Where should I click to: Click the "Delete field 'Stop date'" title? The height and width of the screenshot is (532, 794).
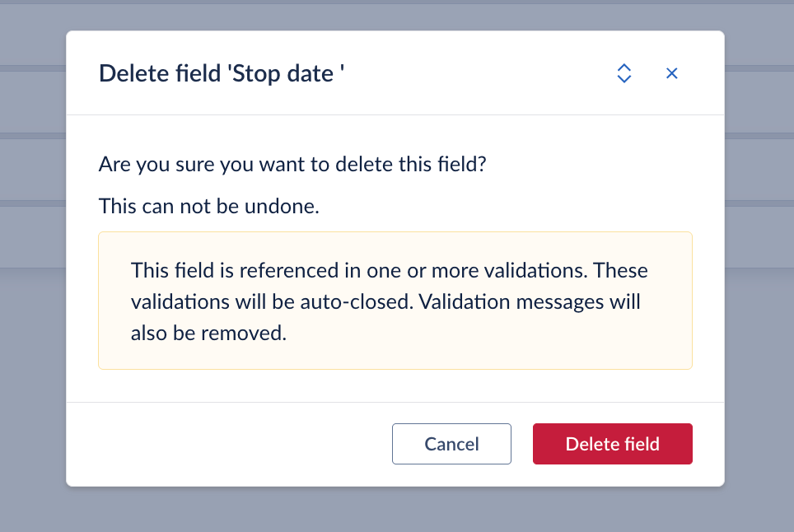222,73
